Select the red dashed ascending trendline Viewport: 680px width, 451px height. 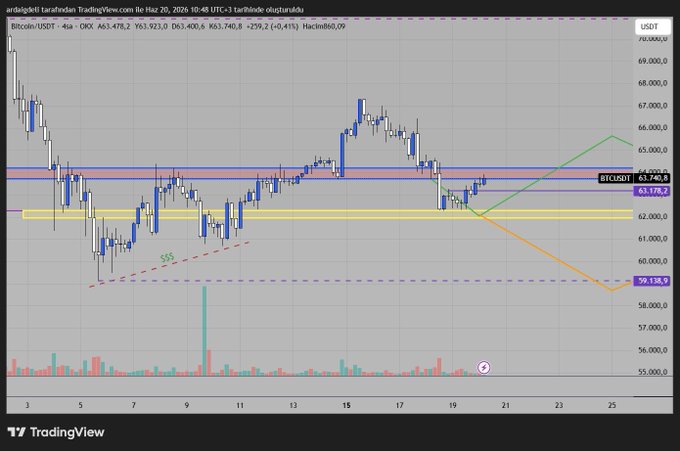(169, 264)
